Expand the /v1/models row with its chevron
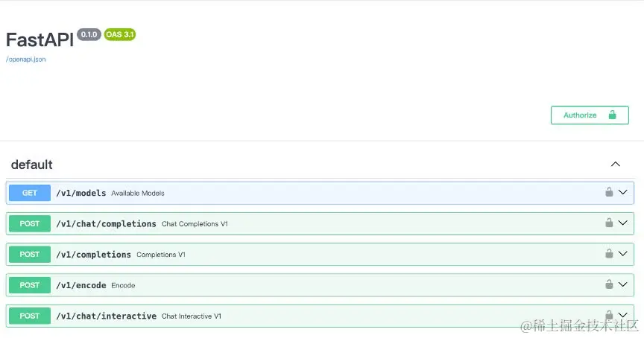The image size is (644, 338). 622,192
